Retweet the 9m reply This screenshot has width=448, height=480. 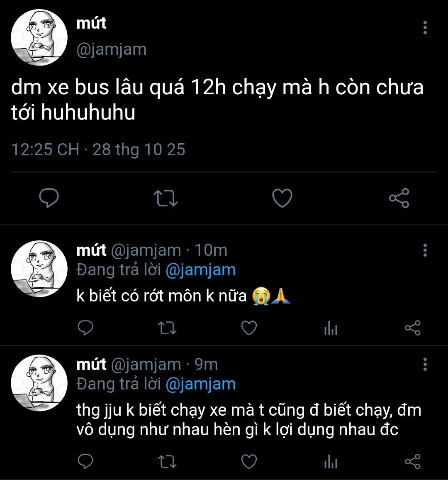[168, 461]
